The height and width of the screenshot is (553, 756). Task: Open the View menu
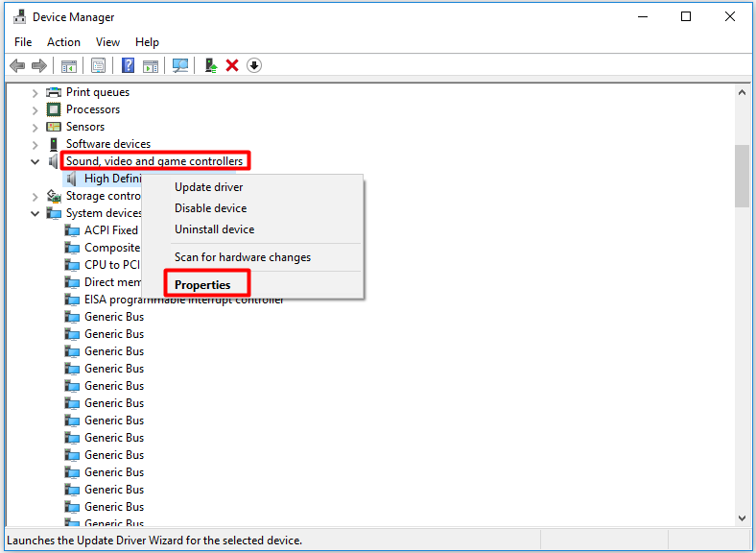pyautogui.click(x=107, y=42)
